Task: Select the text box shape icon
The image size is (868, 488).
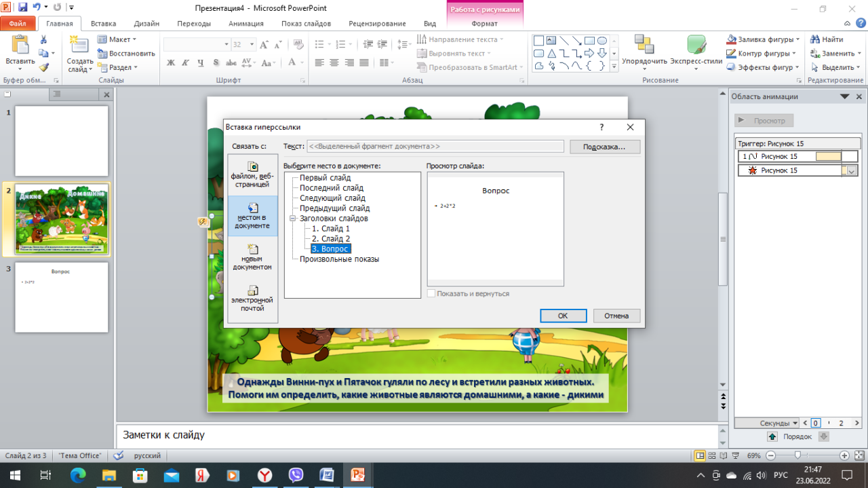Action: point(552,40)
